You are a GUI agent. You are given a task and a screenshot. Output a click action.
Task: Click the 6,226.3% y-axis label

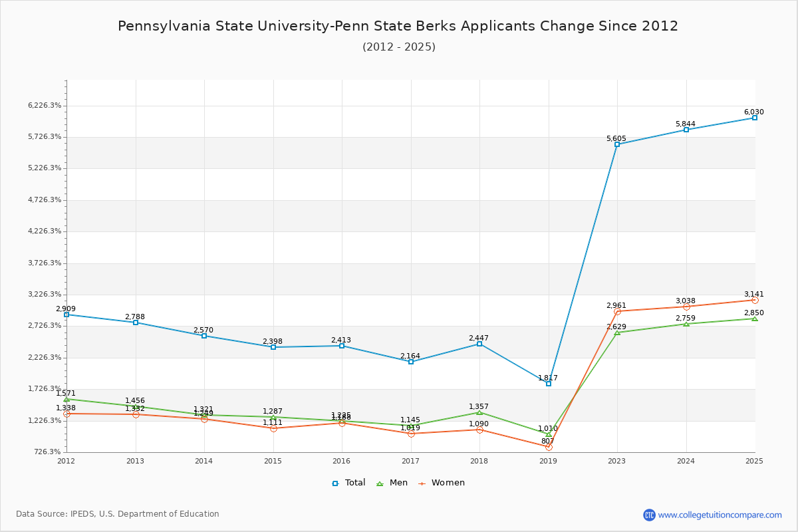coord(45,106)
